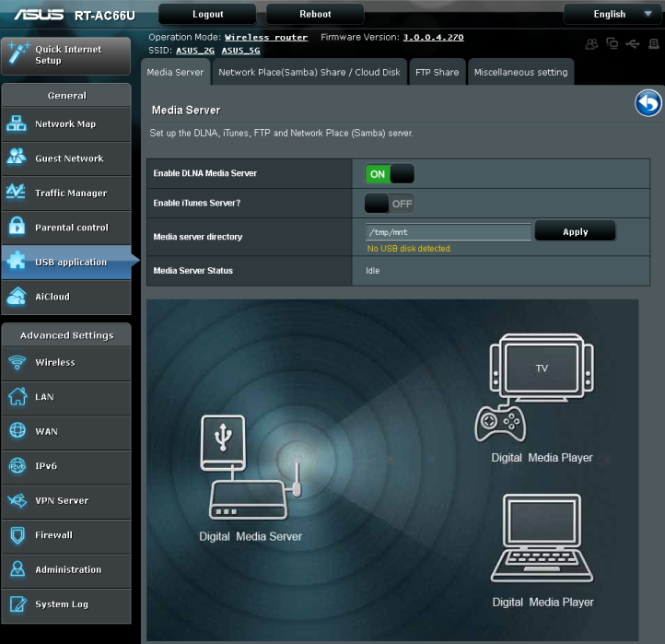Image resolution: width=665 pixels, height=644 pixels.
Task: Click the media server directory field
Action: tap(449, 232)
